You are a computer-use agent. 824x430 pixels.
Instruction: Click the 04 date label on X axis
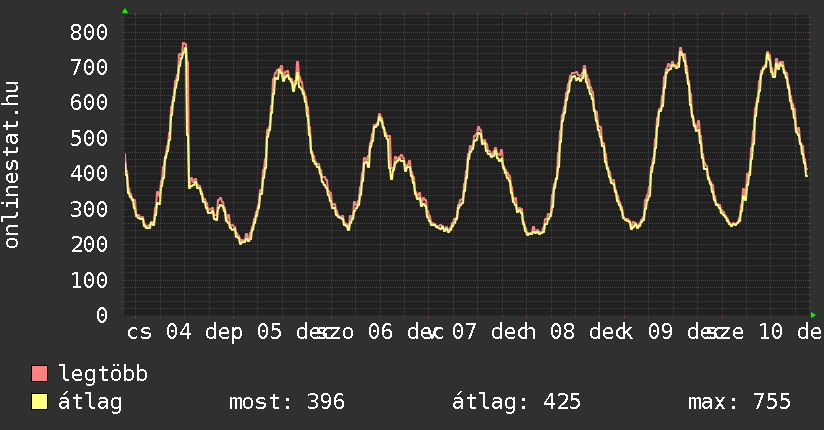[x=178, y=332]
